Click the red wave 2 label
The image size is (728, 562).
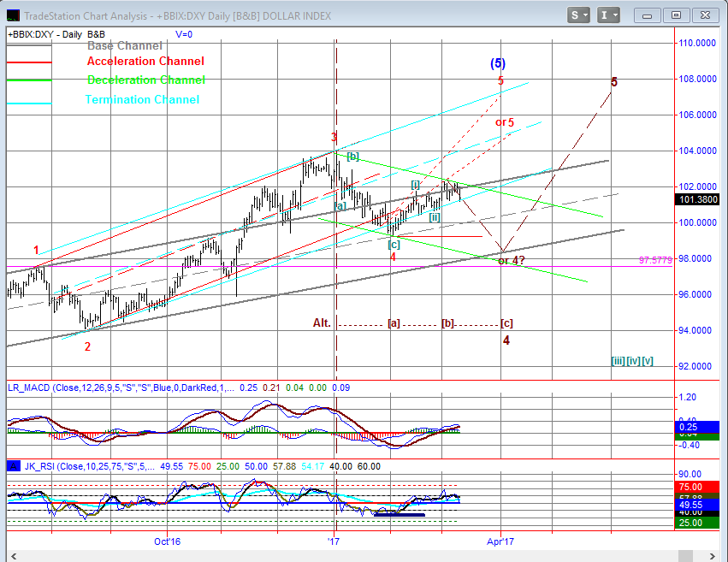(87, 346)
